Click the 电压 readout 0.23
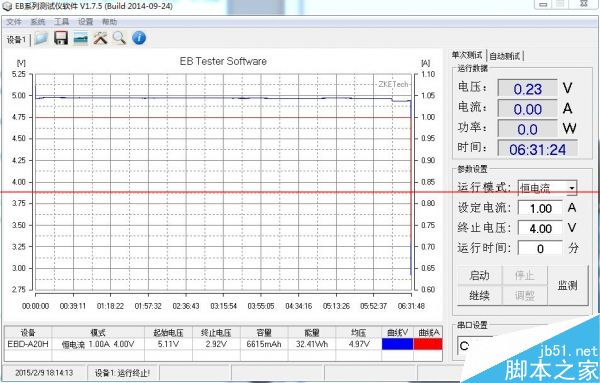The width and height of the screenshot is (600, 383). click(527, 89)
